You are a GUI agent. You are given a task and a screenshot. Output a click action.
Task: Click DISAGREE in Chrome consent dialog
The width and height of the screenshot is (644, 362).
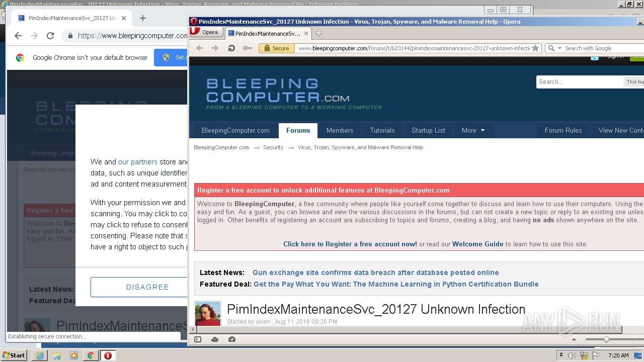click(139, 287)
